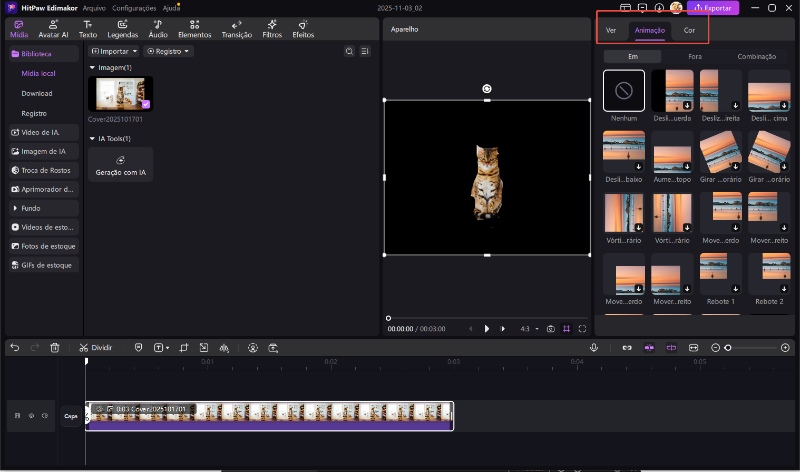The width and height of the screenshot is (800, 472).
Task: Switch to the Cor tab
Action: (689, 30)
